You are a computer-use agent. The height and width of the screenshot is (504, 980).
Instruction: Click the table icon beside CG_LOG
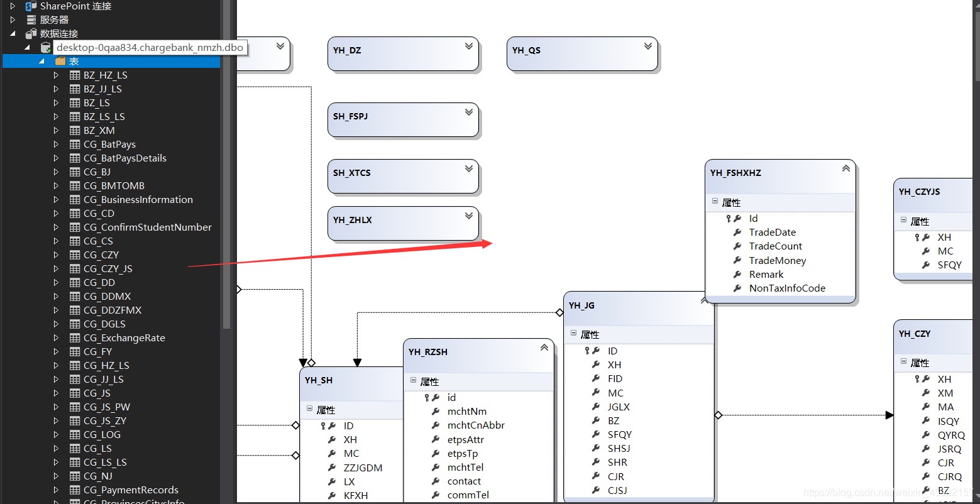tap(75, 435)
